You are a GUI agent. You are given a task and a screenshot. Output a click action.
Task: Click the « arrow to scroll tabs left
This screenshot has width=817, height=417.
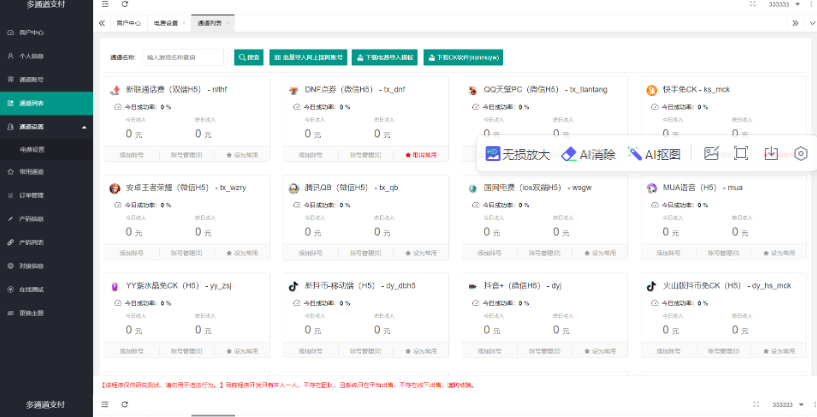point(102,23)
